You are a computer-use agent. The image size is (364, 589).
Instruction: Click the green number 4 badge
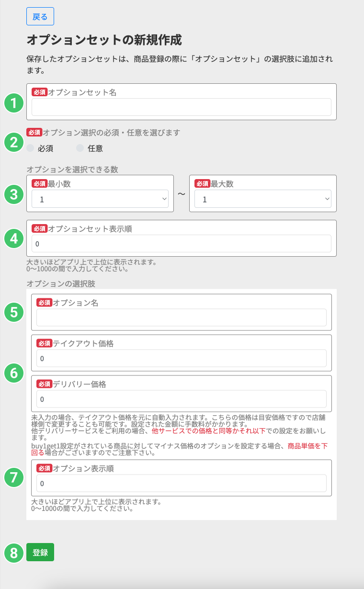(x=14, y=238)
